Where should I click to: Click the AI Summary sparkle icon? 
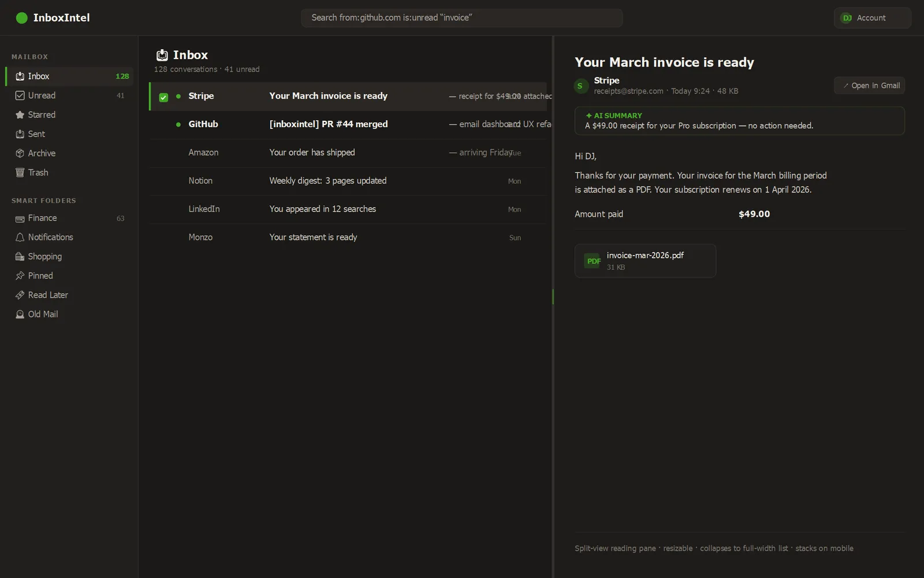(x=588, y=116)
